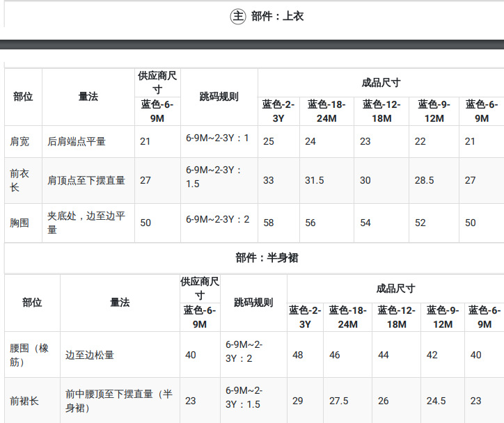
Task: Click value 56 in 胸围 row
Action: [310, 223]
